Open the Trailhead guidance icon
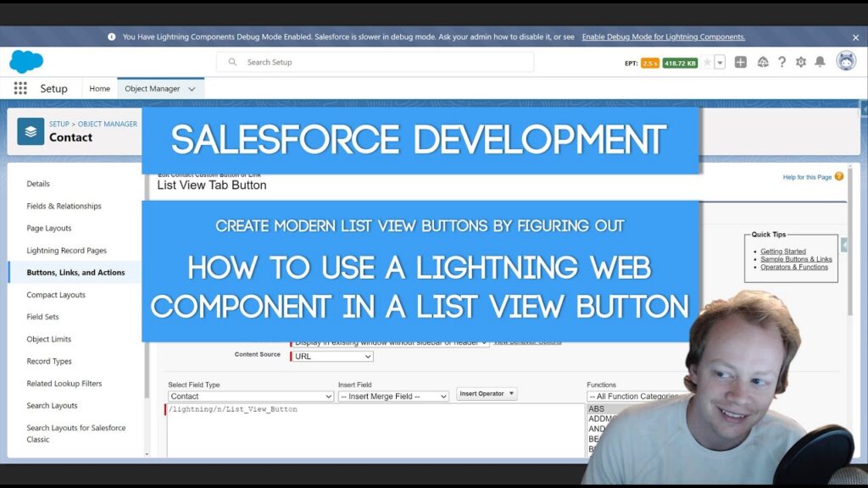868x488 pixels. [x=763, y=62]
